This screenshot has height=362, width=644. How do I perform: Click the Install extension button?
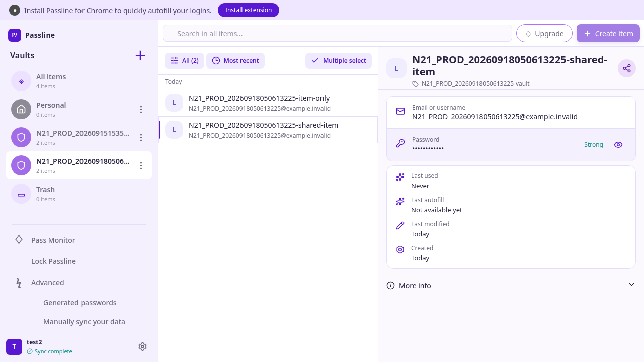[249, 10]
